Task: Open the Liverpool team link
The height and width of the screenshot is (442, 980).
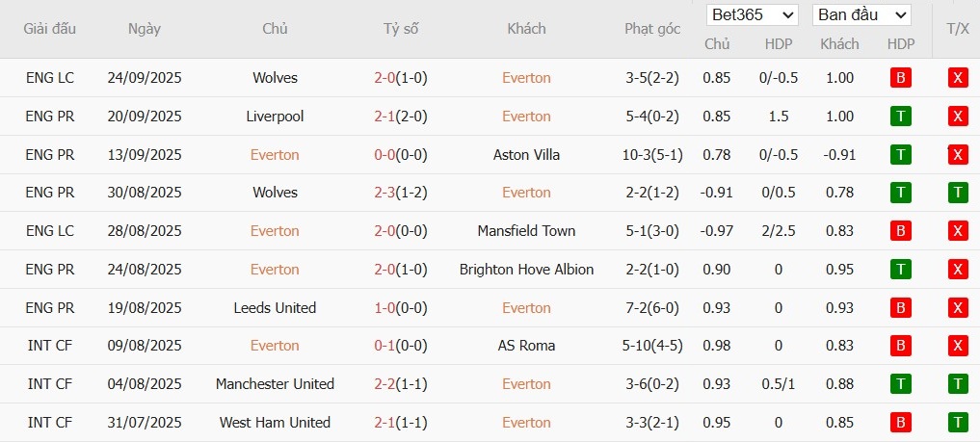Action: 275,117
